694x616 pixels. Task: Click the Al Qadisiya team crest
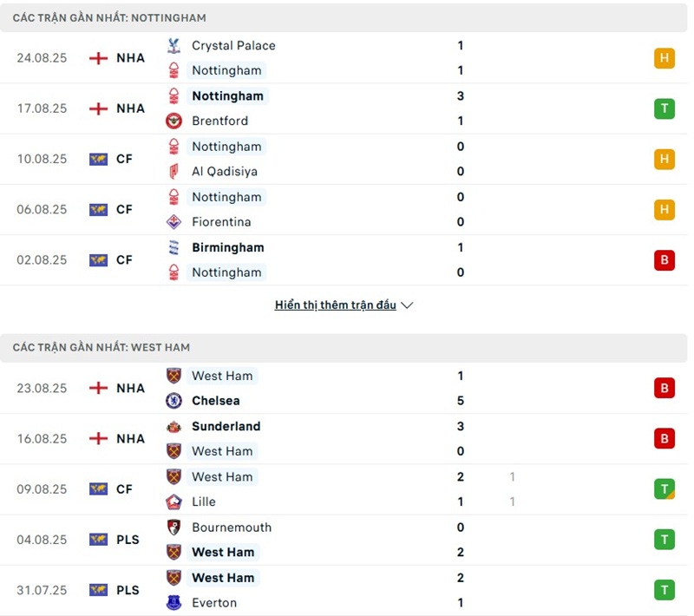pyautogui.click(x=173, y=171)
